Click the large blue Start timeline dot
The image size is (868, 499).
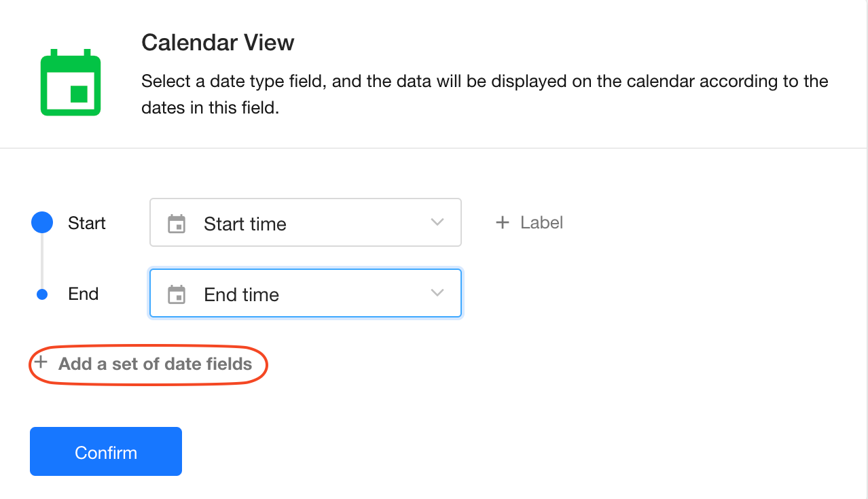(42, 222)
